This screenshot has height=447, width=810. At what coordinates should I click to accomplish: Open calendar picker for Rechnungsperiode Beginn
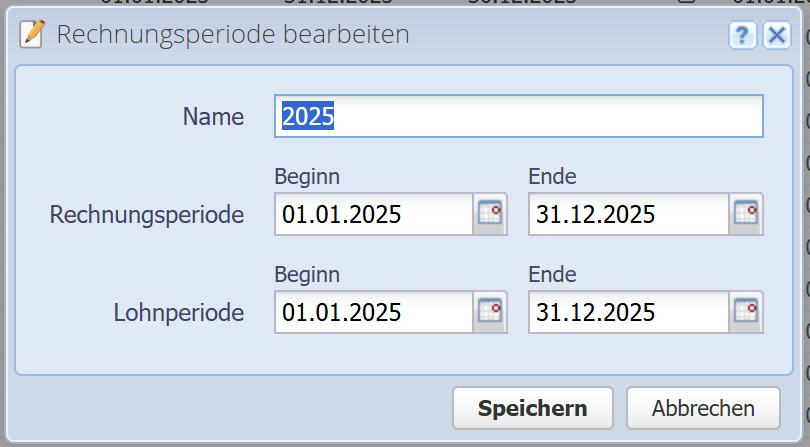point(490,214)
